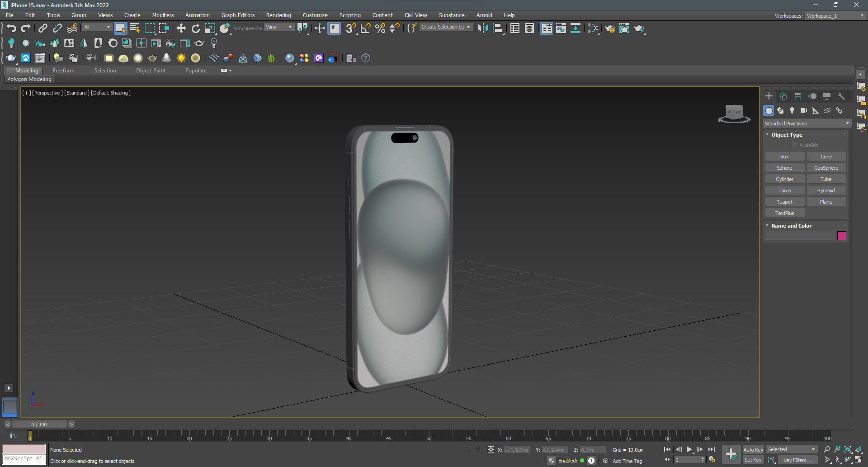The image size is (868, 467).
Task: Open the Curve Editor icon
Action: pos(561,29)
